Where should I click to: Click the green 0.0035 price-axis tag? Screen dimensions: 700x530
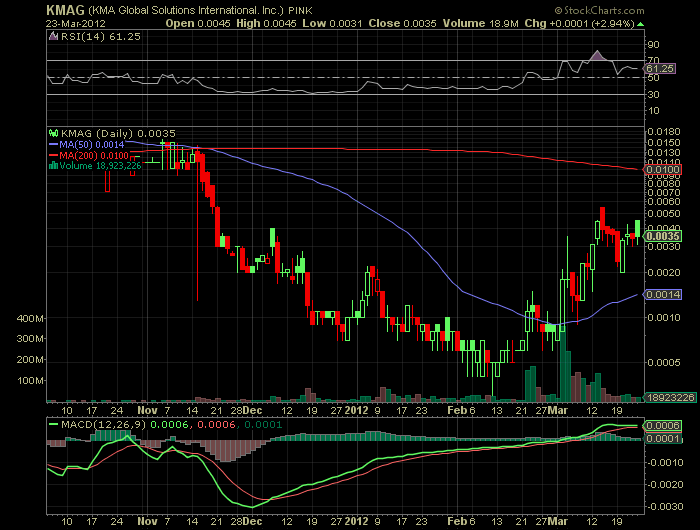point(662,236)
